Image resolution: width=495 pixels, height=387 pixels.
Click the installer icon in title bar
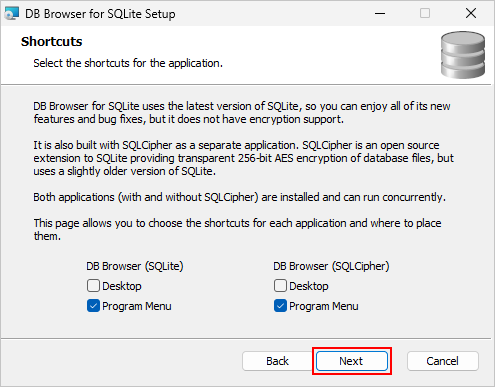12,14
